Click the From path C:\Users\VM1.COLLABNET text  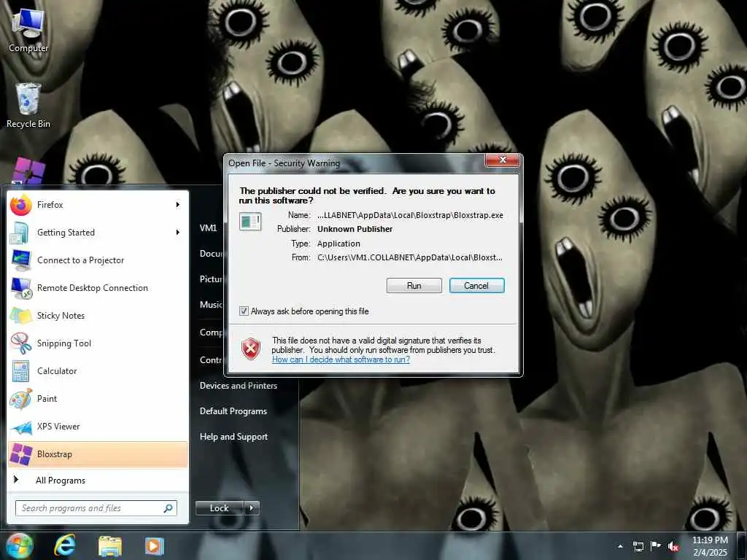pyautogui.click(x=410, y=257)
